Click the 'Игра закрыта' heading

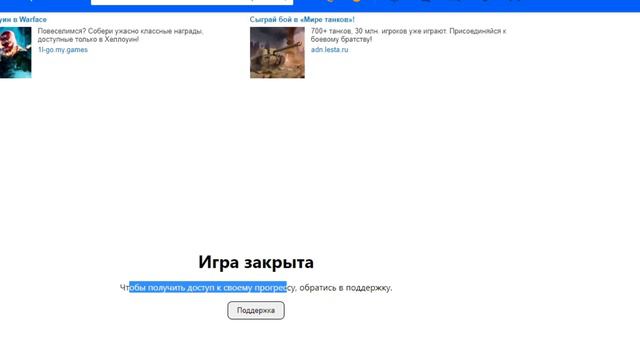tap(256, 262)
